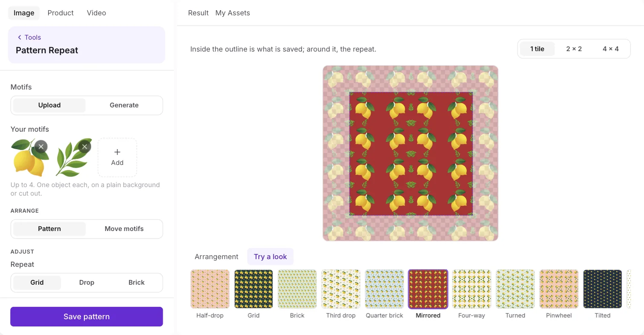Go back via the Tools chevron
This screenshot has width=644, height=335.
tap(29, 38)
